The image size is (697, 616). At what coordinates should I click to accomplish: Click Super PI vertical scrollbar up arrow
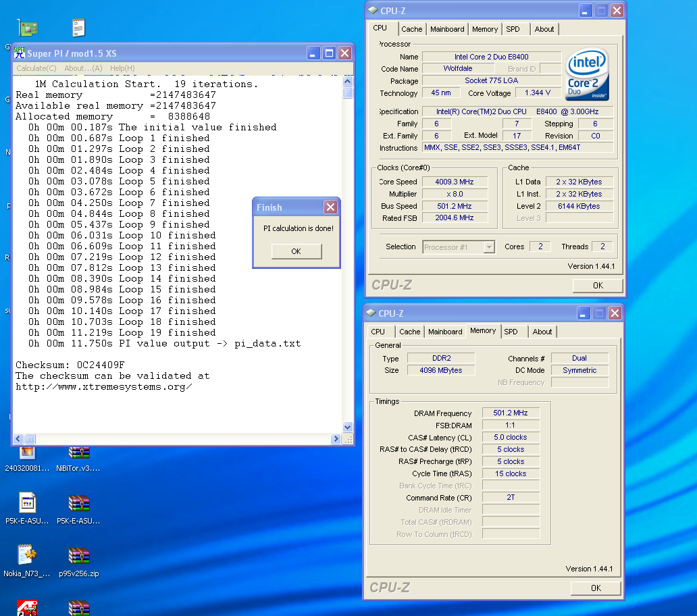(348, 81)
